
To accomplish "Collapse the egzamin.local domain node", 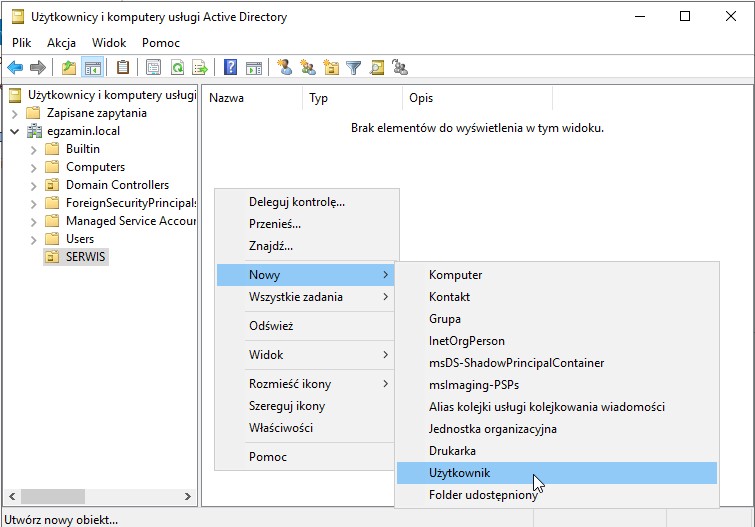I will point(15,131).
